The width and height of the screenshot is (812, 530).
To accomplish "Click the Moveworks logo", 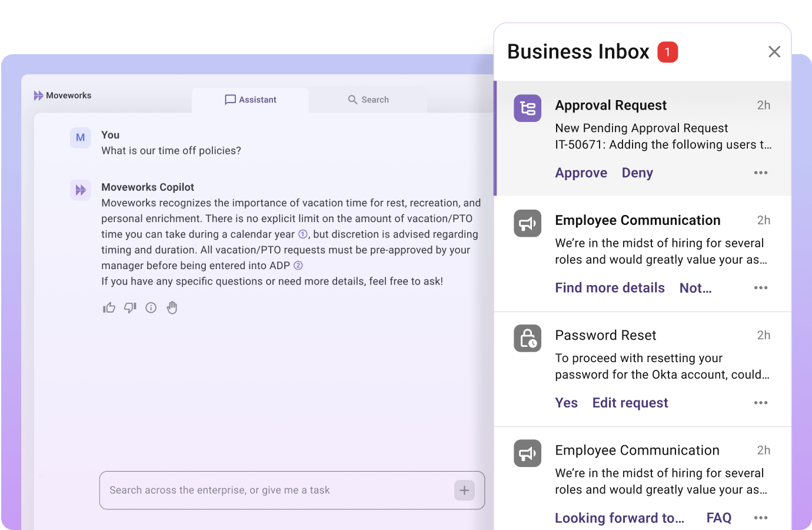I will point(62,95).
